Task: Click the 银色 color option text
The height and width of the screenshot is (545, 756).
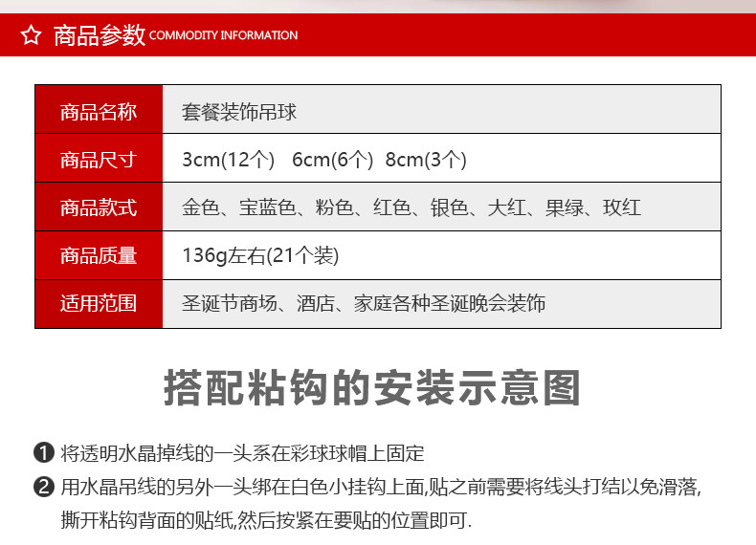Action: click(x=449, y=207)
